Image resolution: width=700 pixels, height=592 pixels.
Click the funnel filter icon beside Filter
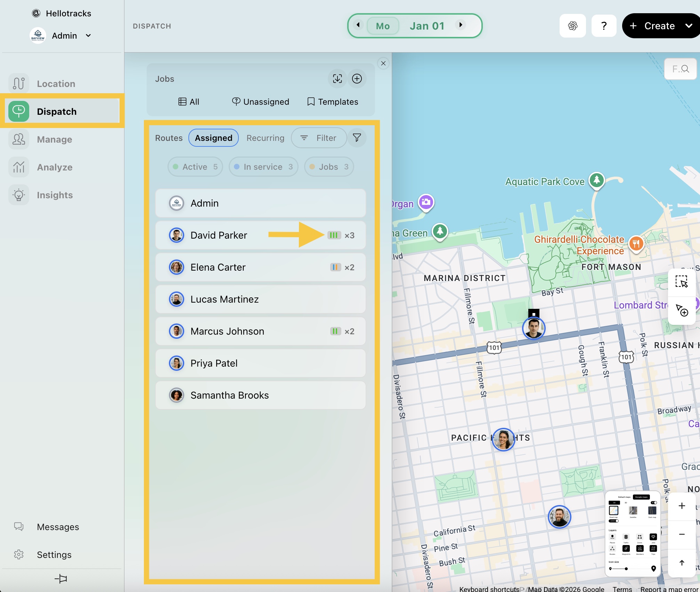357,138
